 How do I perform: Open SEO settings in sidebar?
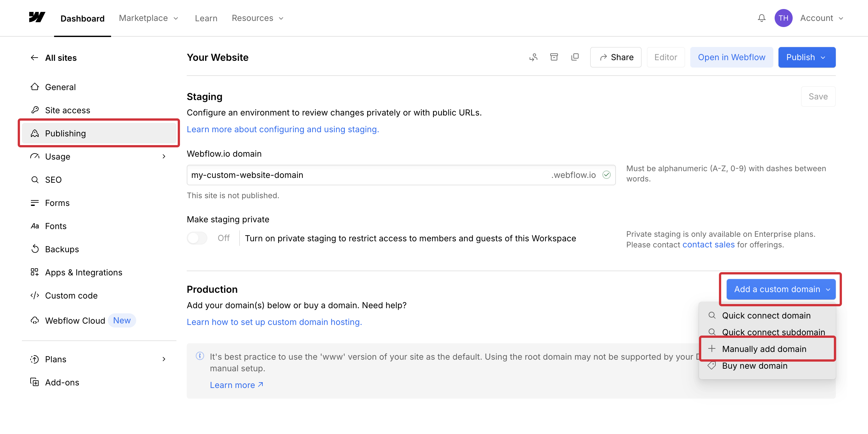(99, 180)
